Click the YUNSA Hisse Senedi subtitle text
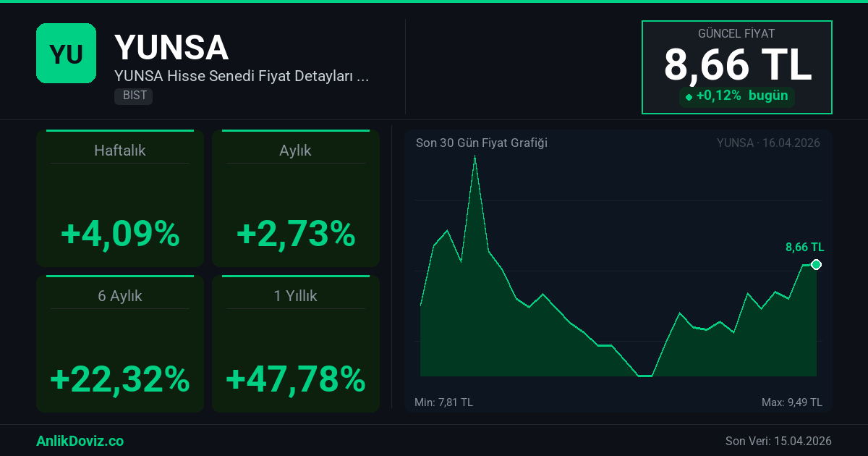Image resolution: width=868 pixels, height=456 pixels. coord(242,76)
